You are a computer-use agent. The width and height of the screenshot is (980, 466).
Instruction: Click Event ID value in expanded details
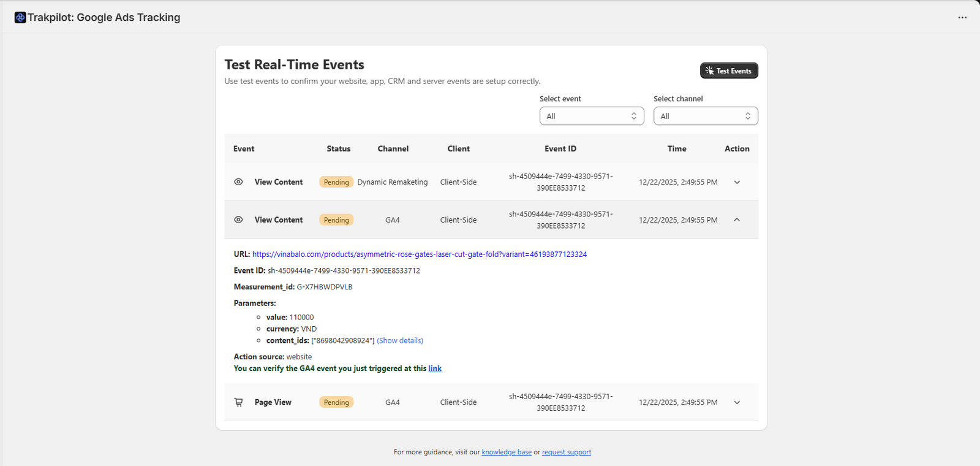[344, 270]
